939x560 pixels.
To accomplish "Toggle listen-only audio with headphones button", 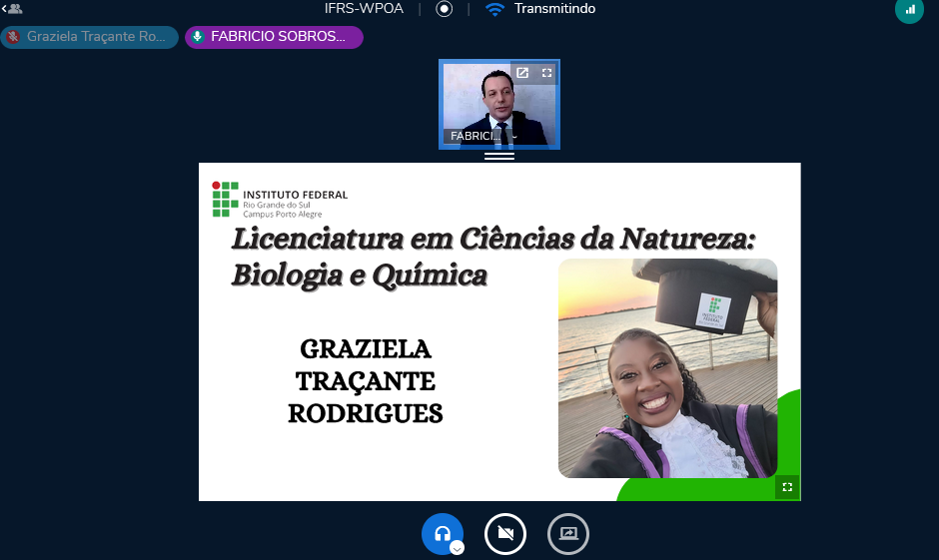I will [441, 533].
